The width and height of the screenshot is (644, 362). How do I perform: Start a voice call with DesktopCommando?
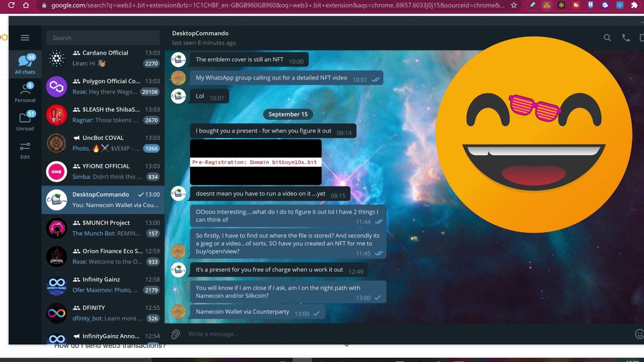coord(626,38)
